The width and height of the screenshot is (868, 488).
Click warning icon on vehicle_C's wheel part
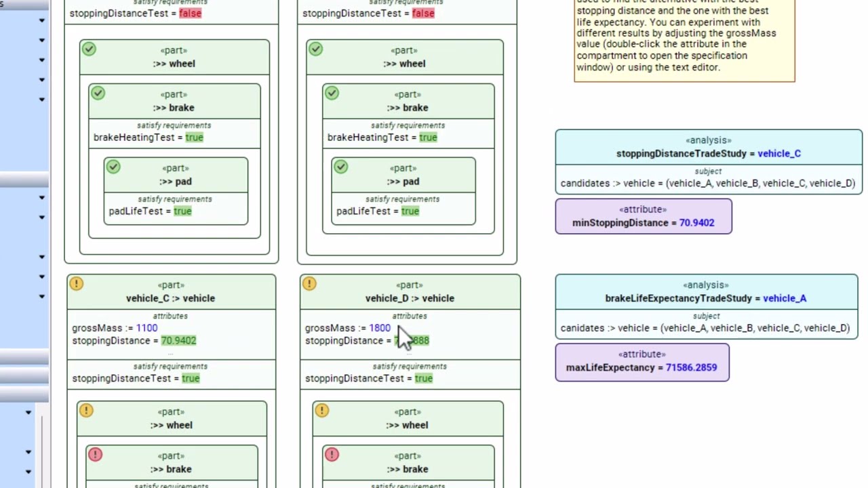(86, 410)
